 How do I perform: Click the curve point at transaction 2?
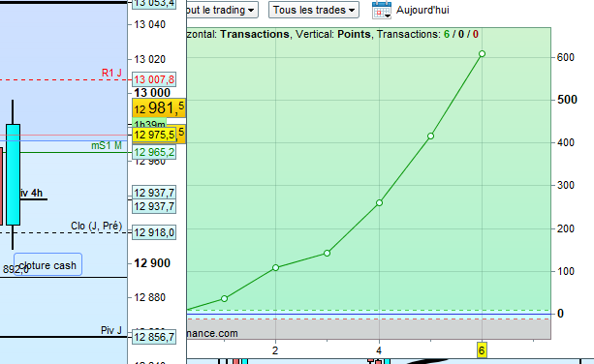[x=275, y=267]
